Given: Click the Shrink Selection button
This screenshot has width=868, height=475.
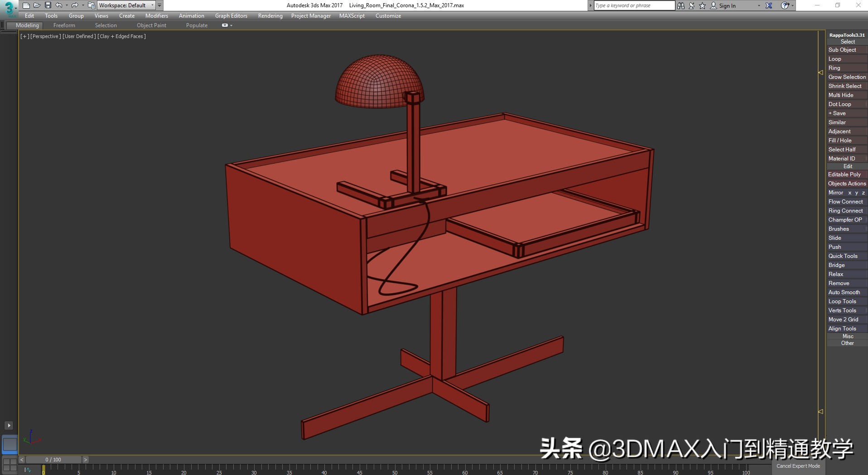Looking at the screenshot, I should click(x=847, y=86).
